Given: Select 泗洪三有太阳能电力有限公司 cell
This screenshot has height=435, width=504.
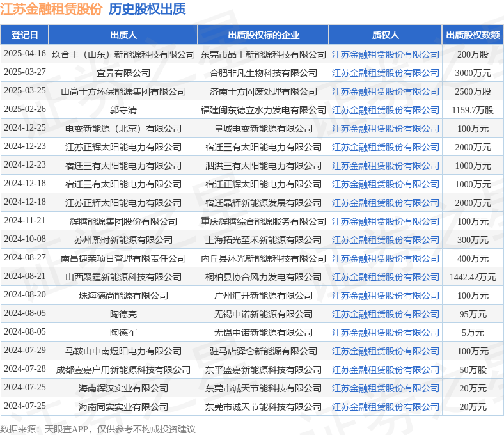Looking at the screenshot, I should point(264,166).
